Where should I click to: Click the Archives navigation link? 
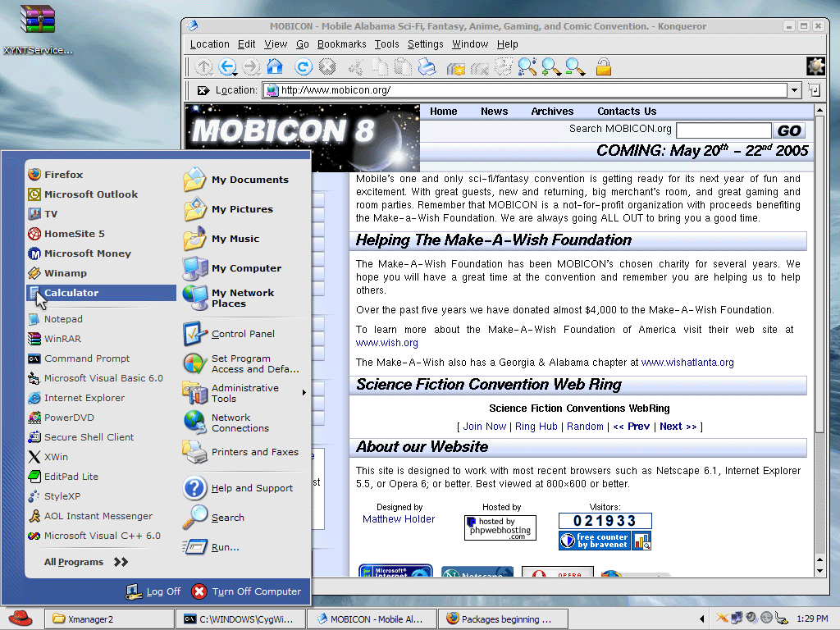pyautogui.click(x=552, y=112)
